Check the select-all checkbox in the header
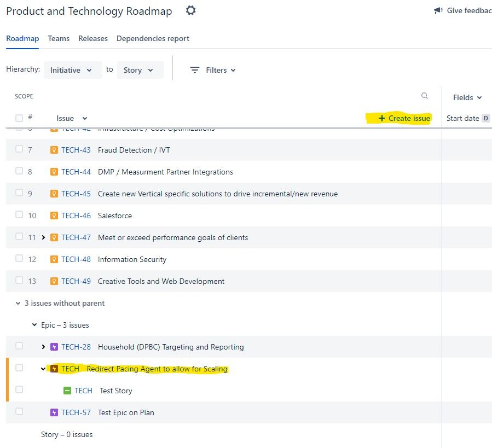The height and width of the screenshot is (448, 492). coord(19,118)
